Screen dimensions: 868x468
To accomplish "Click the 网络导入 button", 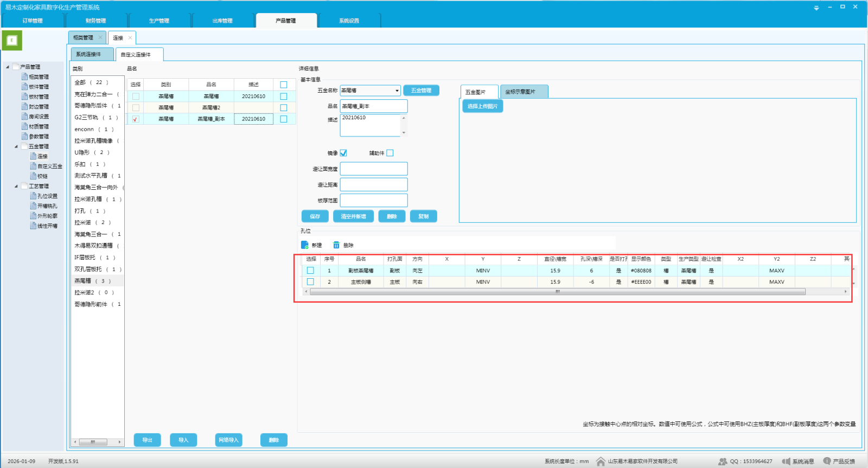I will tap(228, 440).
